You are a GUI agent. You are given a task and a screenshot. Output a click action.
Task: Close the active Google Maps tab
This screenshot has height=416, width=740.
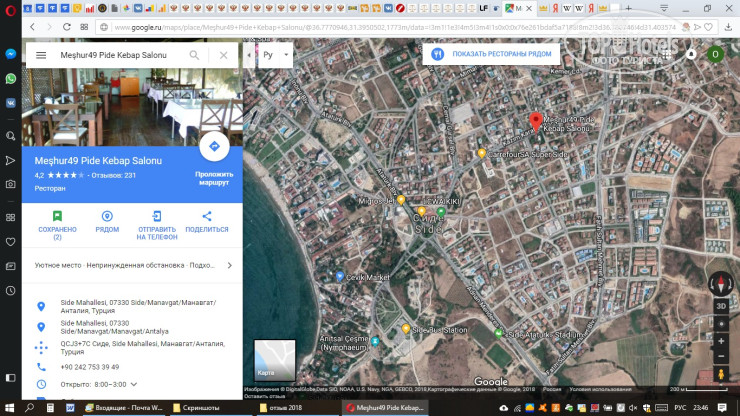tap(529, 8)
